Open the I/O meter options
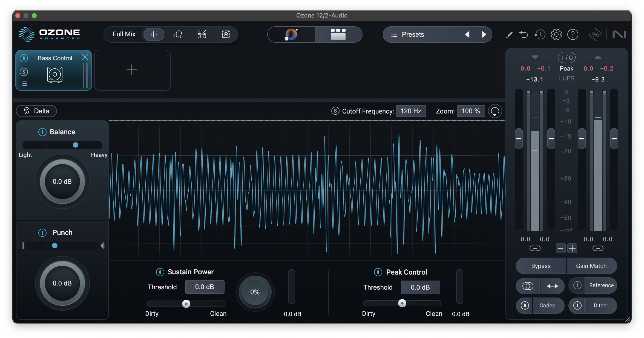The height and width of the screenshot is (338, 644). point(567,57)
